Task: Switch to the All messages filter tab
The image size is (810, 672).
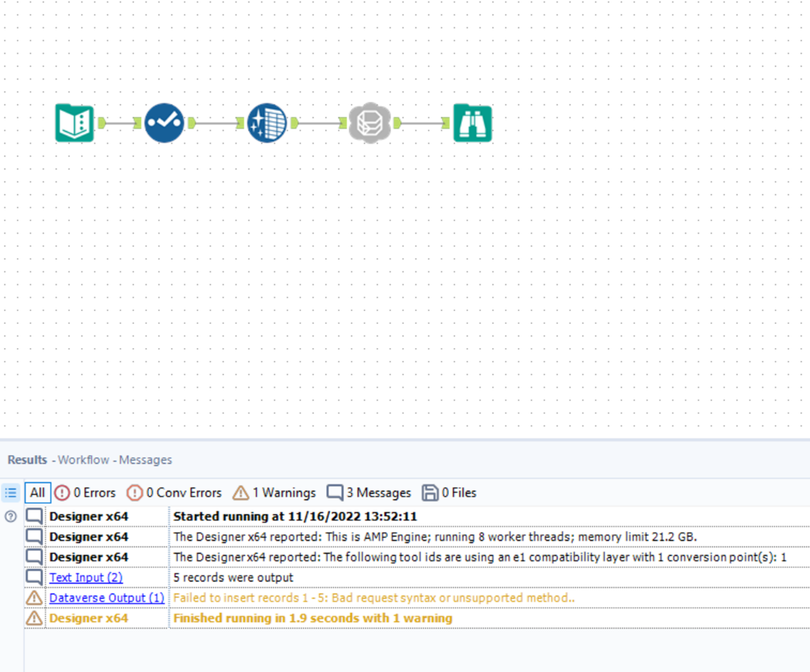Action: click(37, 493)
